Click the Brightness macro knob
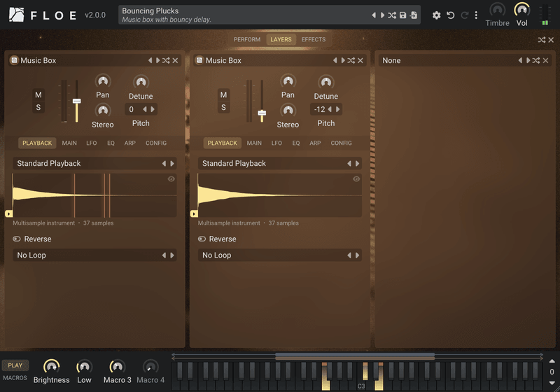This screenshot has width=560, height=392. (51, 367)
